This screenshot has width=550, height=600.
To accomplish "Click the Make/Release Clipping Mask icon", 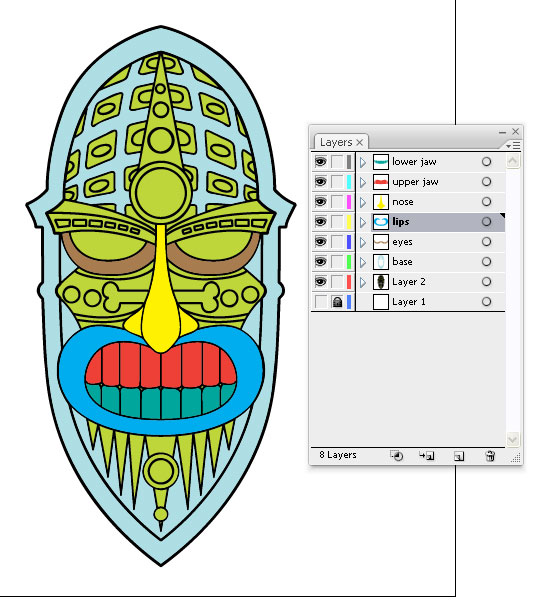I will (x=396, y=456).
